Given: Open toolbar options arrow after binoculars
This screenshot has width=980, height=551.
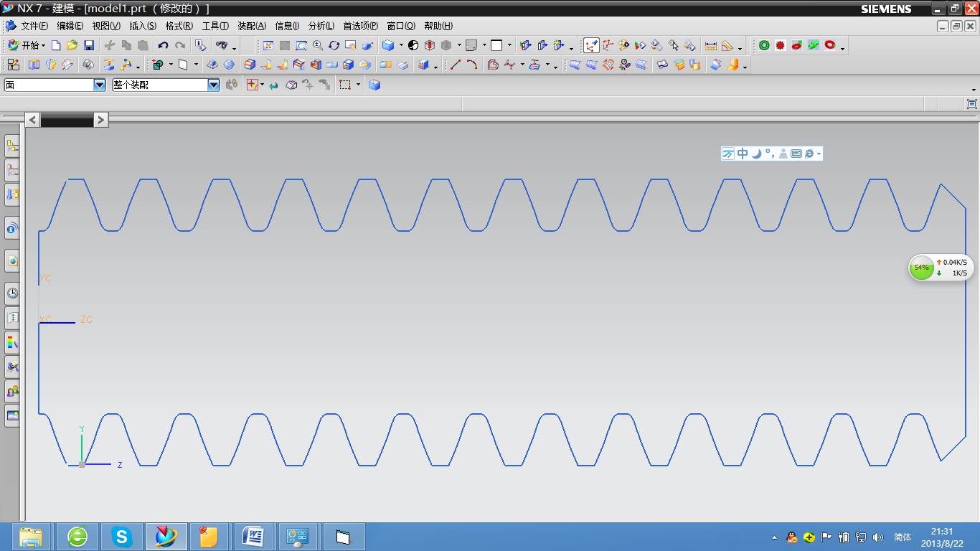Looking at the screenshot, I should click(235, 48).
